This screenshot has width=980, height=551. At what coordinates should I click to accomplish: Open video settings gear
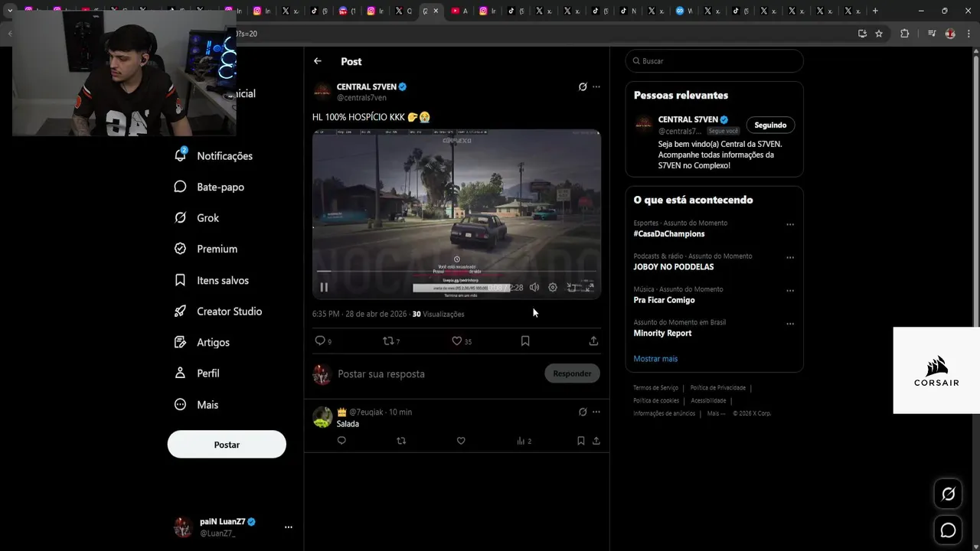click(553, 288)
